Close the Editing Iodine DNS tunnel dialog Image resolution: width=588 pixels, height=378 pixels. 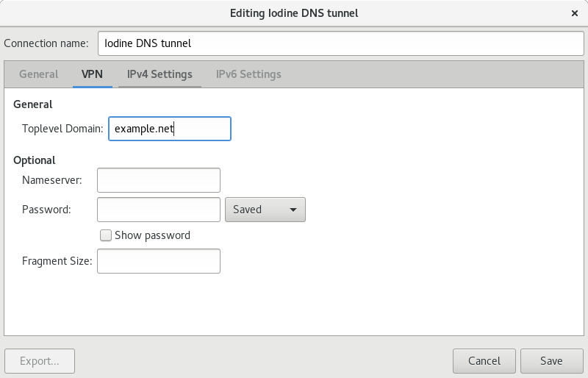574,13
